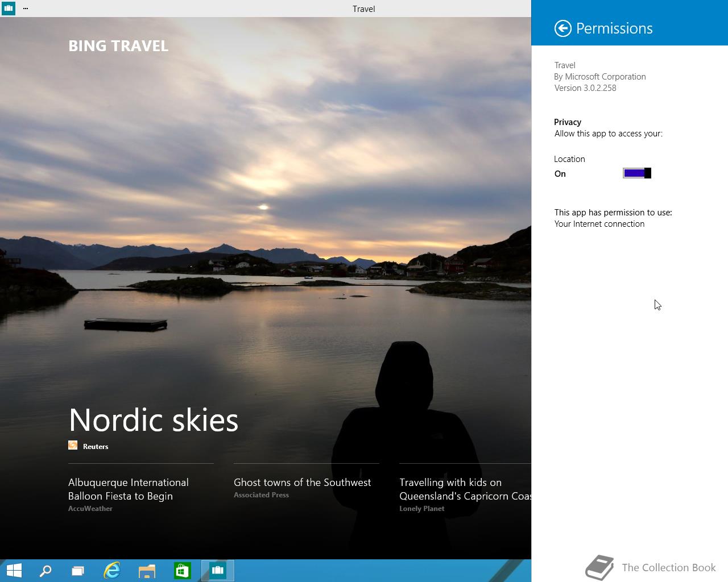
Task: Click the AccuWeather source label
Action: pyautogui.click(x=90, y=509)
